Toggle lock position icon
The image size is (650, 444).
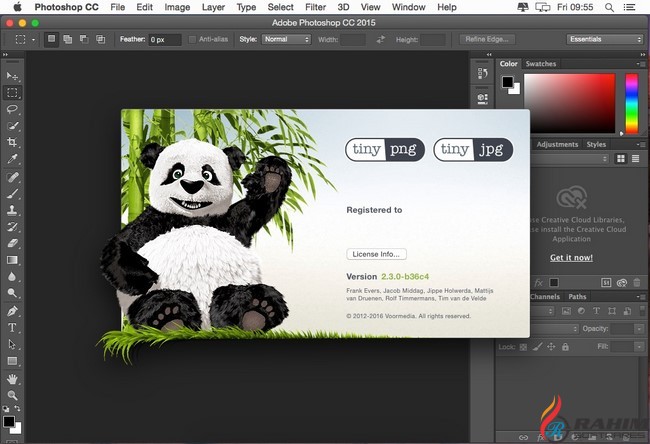(x=551, y=347)
